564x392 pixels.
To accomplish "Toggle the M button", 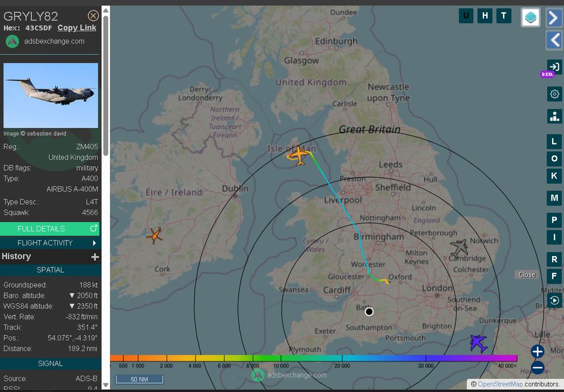I will tap(554, 198).
